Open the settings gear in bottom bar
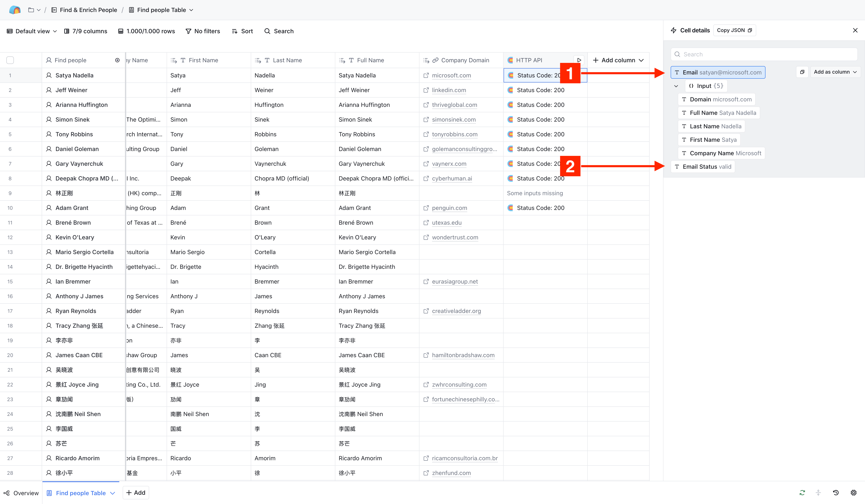Screen dimensions: 865x504 point(853,493)
